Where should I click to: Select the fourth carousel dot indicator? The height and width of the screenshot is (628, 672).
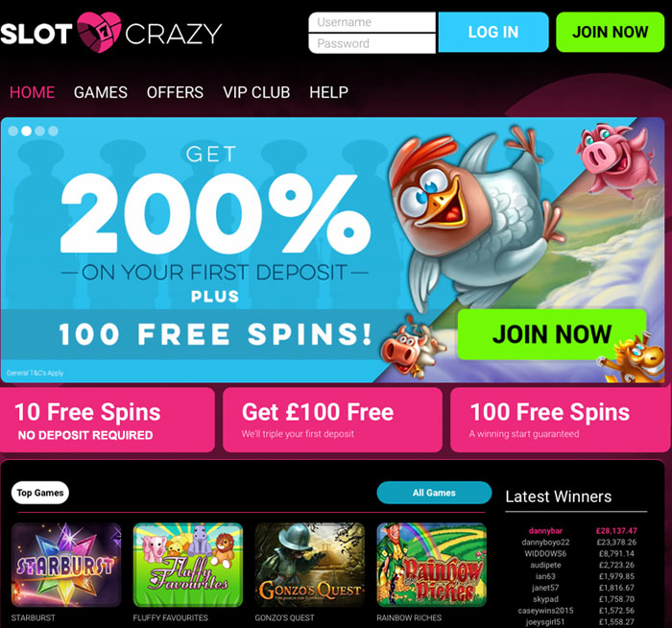click(x=54, y=132)
